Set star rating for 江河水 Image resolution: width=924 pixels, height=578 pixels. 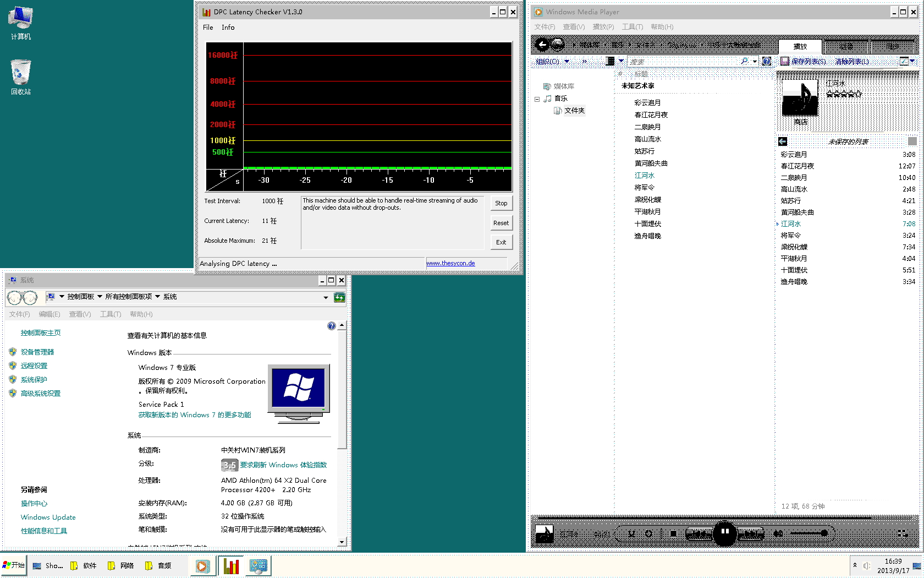click(x=844, y=94)
